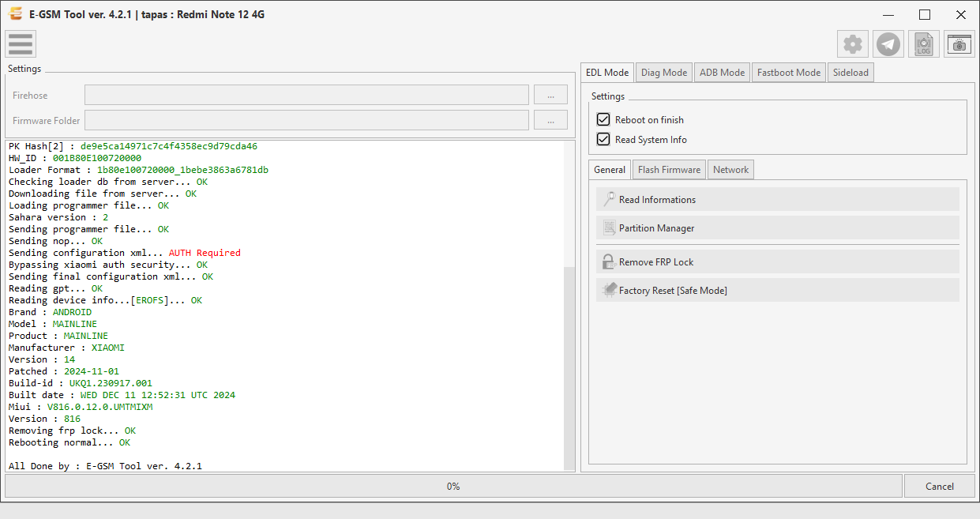Click the 'Loader Format' log line

coord(138,170)
